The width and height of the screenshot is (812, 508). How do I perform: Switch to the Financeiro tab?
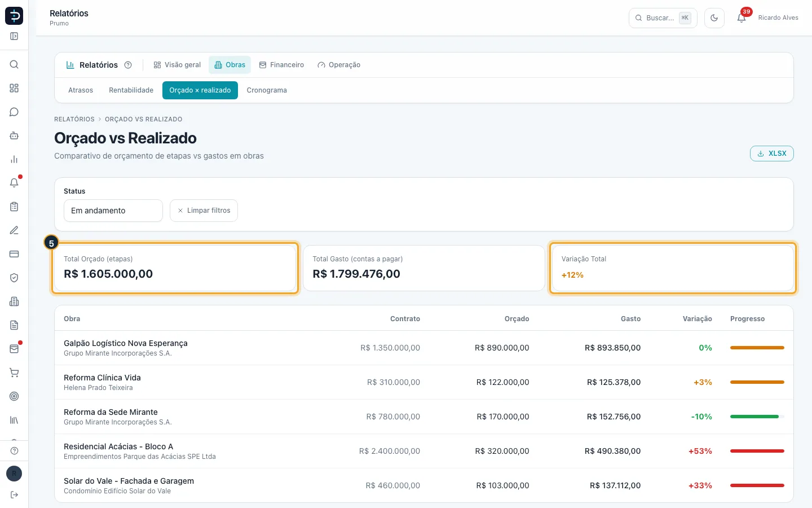pos(281,65)
